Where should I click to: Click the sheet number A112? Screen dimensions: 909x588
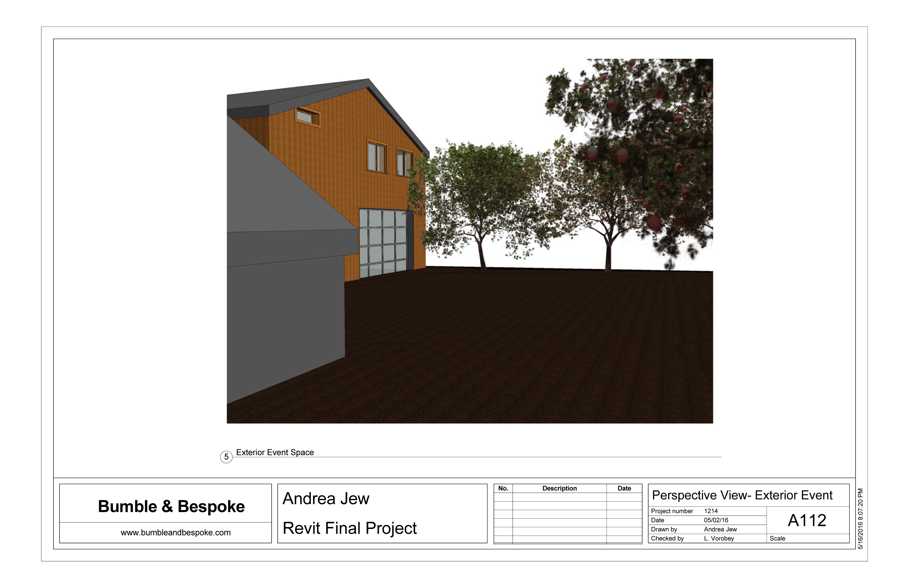click(x=807, y=521)
